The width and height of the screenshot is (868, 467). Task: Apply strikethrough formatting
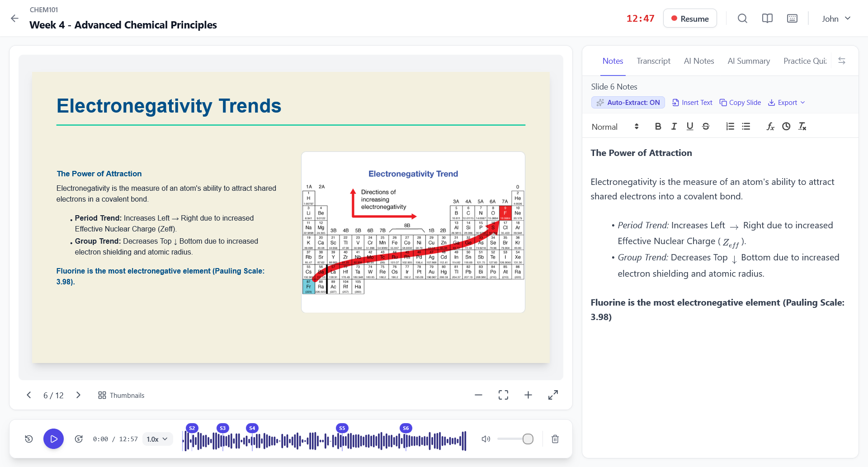tap(706, 127)
